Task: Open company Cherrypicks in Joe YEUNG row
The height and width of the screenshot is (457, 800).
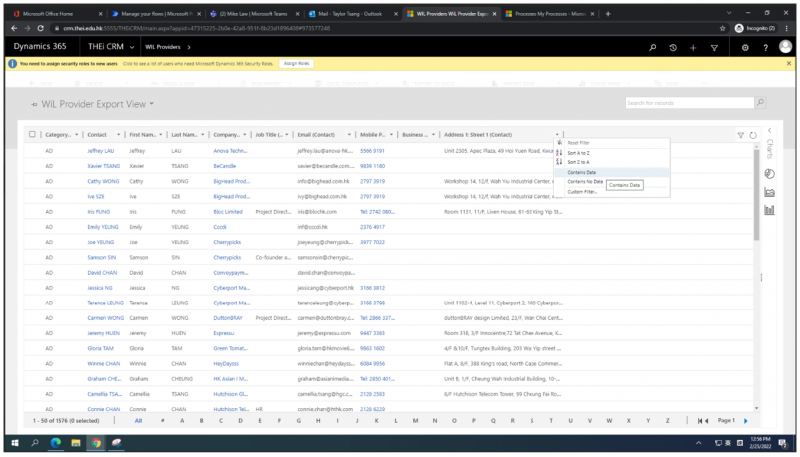Action: click(227, 242)
